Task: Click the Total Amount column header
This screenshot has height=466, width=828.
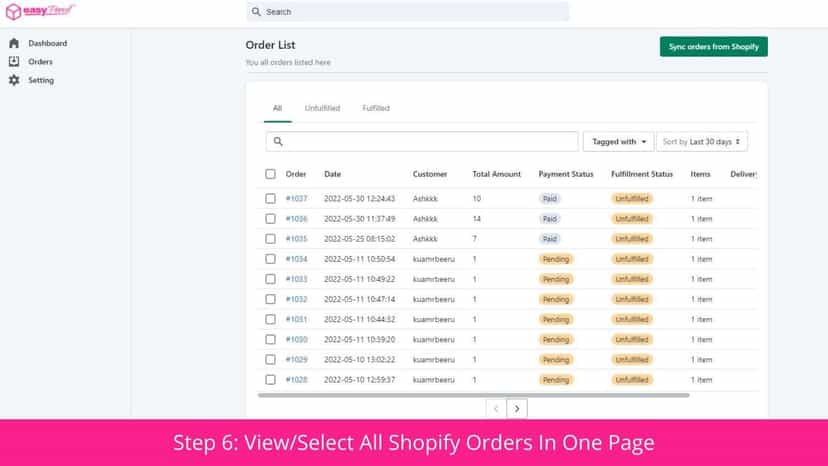Action: [x=496, y=174]
